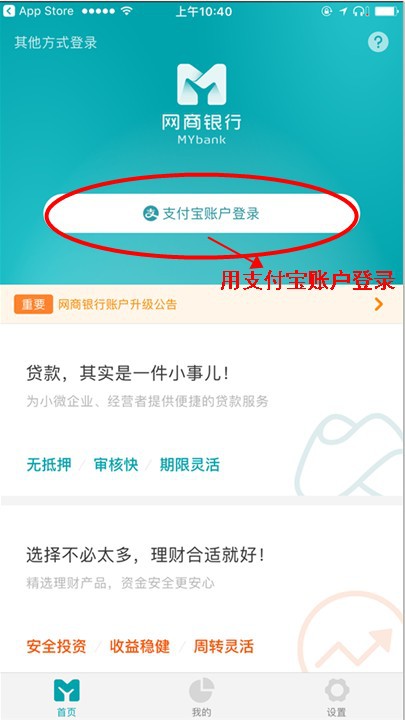Tap the back arrow to App Store

coord(8,11)
